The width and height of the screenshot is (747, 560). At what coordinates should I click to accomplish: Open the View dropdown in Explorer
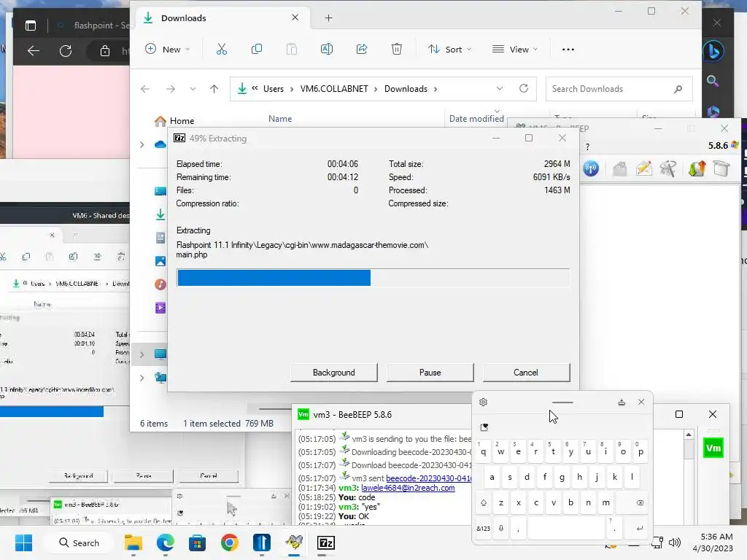(x=515, y=49)
